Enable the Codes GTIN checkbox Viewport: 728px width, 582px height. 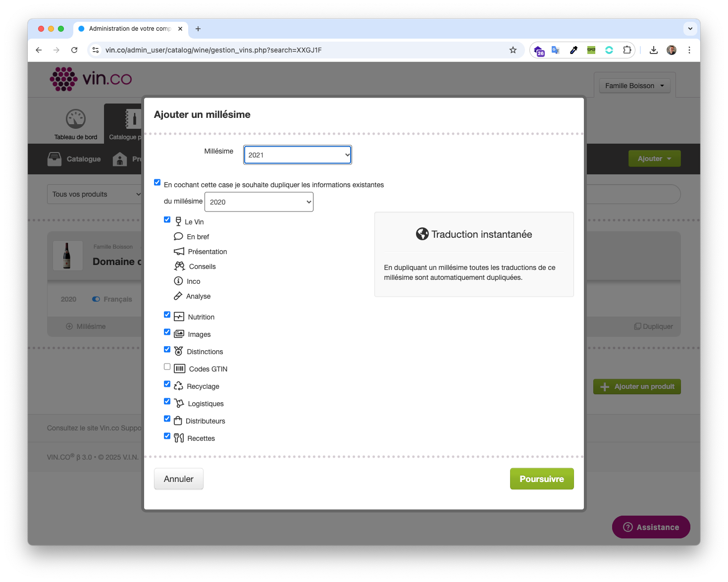tap(167, 367)
